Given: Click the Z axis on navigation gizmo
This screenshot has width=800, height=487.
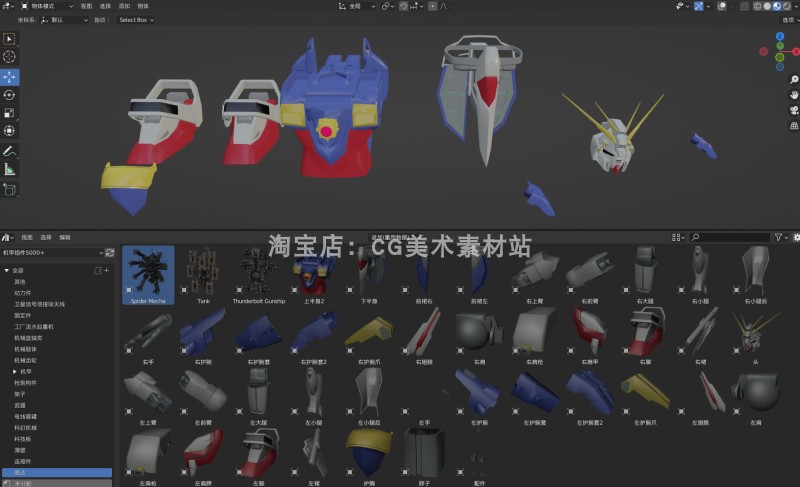Looking at the screenshot, I should coord(780,36).
